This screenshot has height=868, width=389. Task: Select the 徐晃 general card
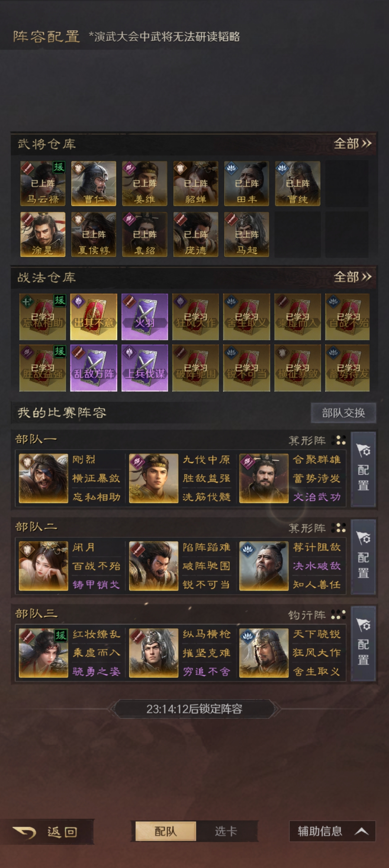pos(43,234)
